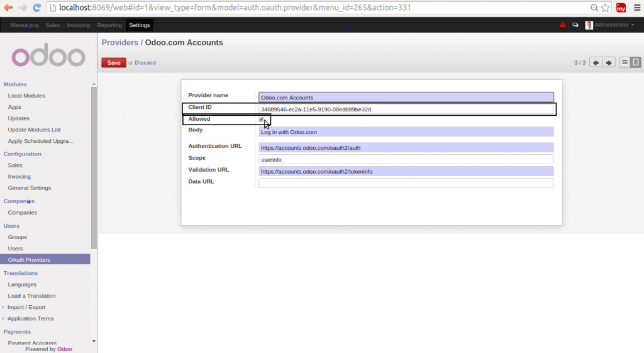Discard the changes
Image resolution: width=644 pixels, height=353 pixels.
tap(145, 62)
